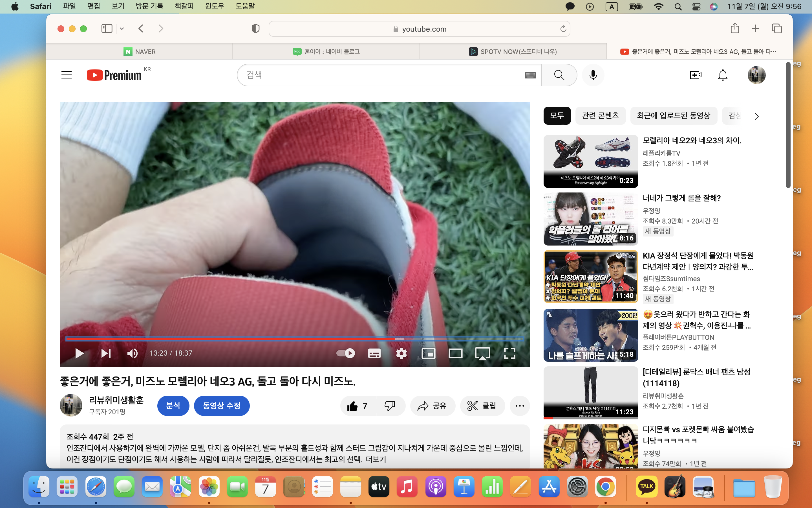Screen dimensions: 812x508
Task: Select 최근에 업로드된 동영상 chip
Action: coord(673,116)
